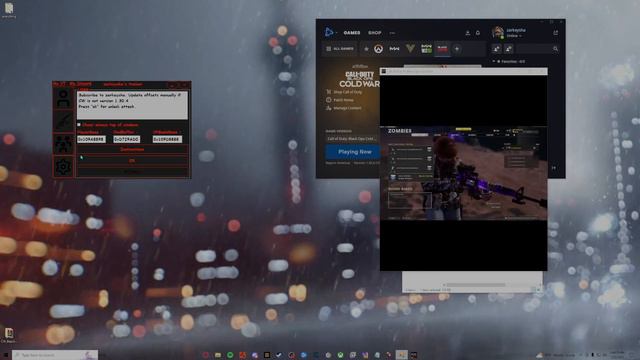Open the Battle.net logo menu
640x360 pixels.
(x=329, y=32)
